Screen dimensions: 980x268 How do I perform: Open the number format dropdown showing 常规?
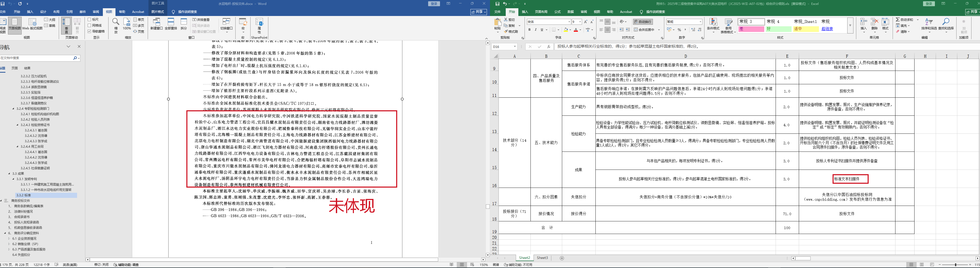pyautogui.click(x=700, y=22)
